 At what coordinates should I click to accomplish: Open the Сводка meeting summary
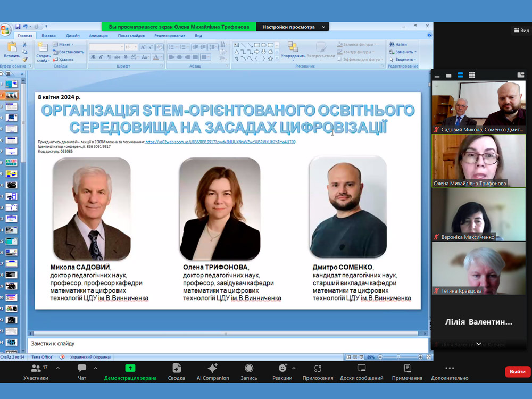(x=176, y=371)
